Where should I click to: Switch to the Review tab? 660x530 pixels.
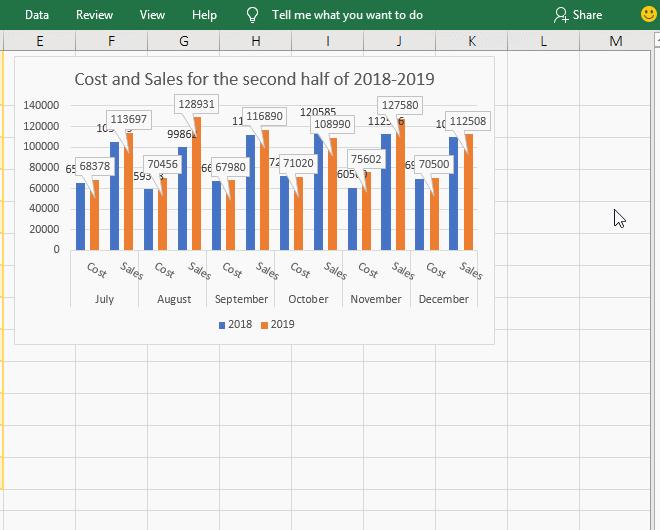94,15
